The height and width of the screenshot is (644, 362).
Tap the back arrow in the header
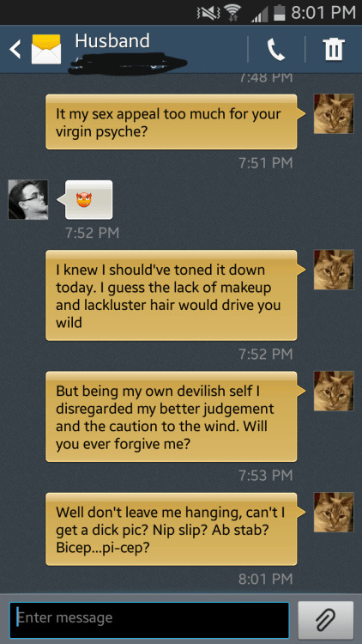tap(15, 49)
